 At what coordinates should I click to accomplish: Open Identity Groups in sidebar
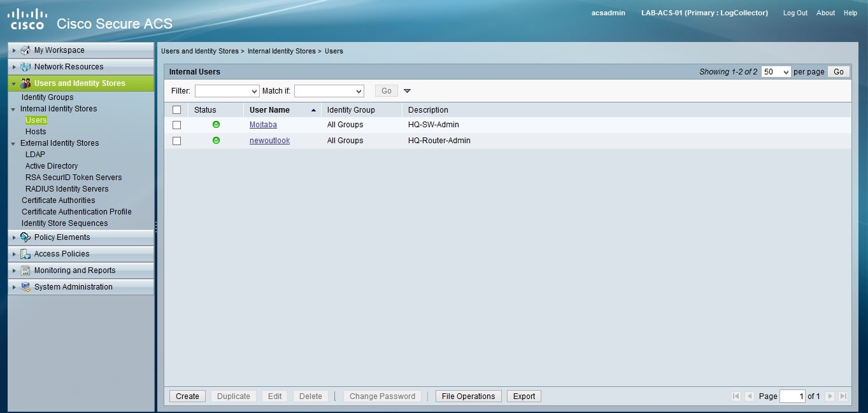click(47, 97)
